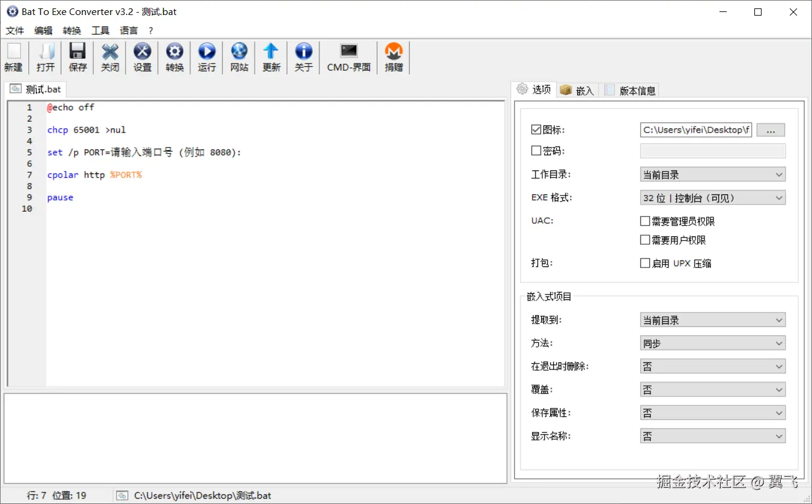Switch to the 嵌入 (Embed) tab
This screenshot has height=504, width=812.
point(578,91)
